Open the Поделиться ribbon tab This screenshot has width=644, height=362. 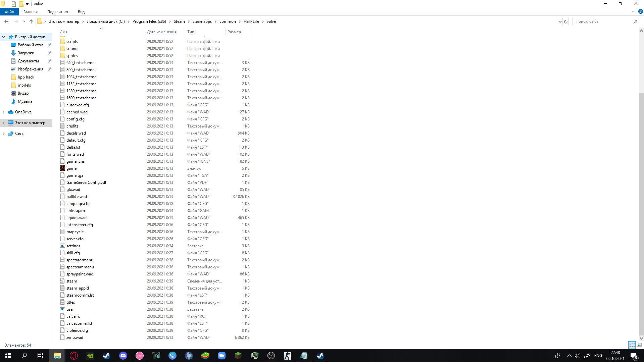pyautogui.click(x=58, y=12)
